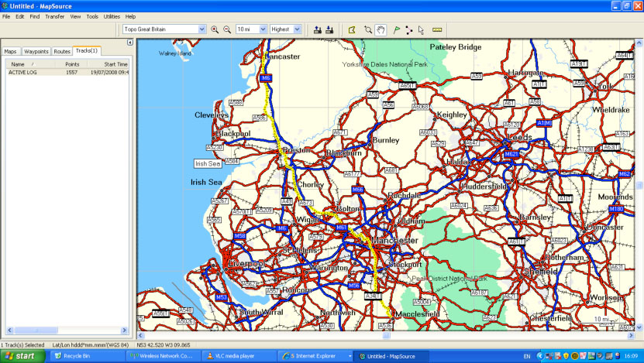Switch to the Waypoints tab
644x363 pixels.
(x=36, y=51)
